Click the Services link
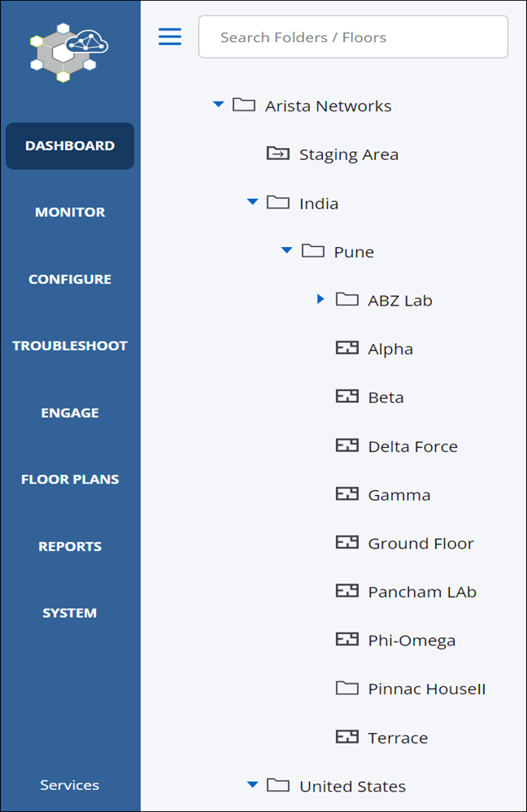The image size is (527, 812). (x=69, y=784)
